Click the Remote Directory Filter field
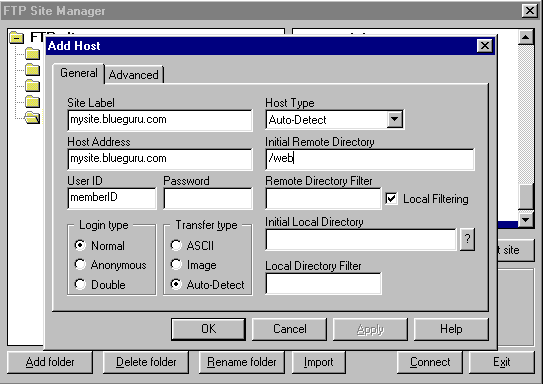The image size is (543, 384). point(323,198)
